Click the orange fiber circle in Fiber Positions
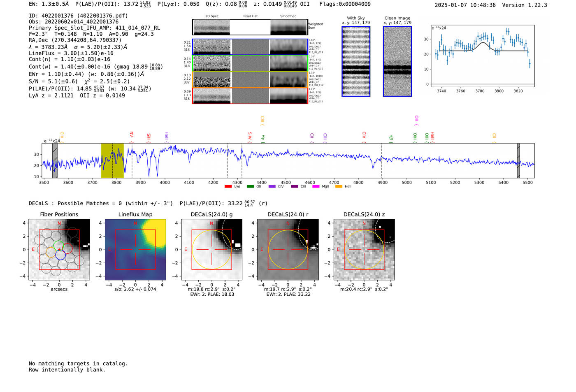This screenshot has width=576, height=392. [x=51, y=252]
